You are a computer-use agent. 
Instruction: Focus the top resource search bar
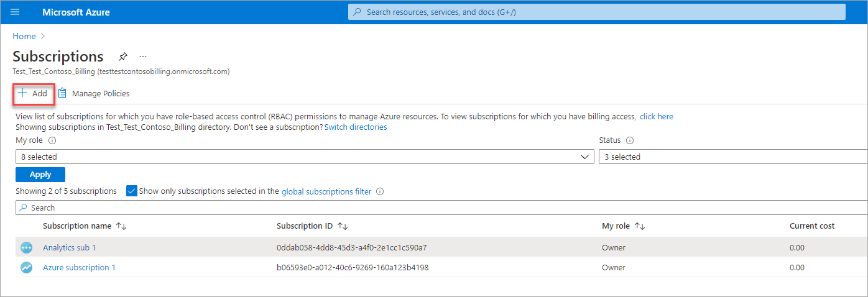point(596,12)
